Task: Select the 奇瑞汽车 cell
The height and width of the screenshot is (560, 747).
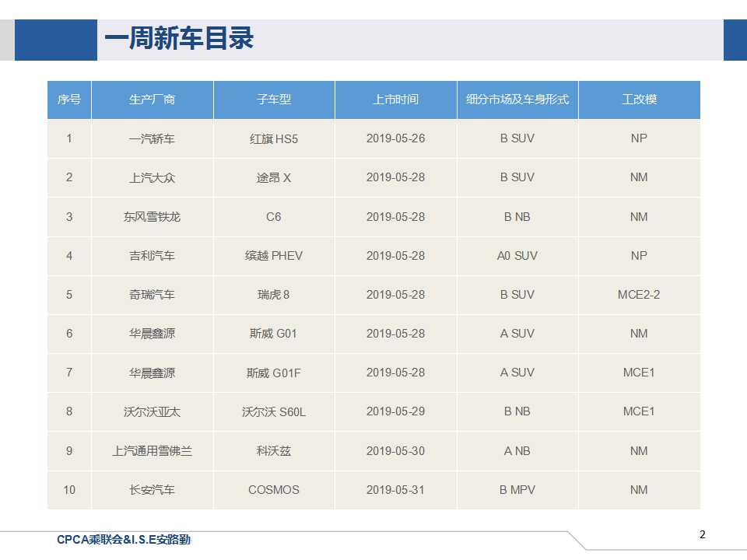Action: (x=152, y=295)
